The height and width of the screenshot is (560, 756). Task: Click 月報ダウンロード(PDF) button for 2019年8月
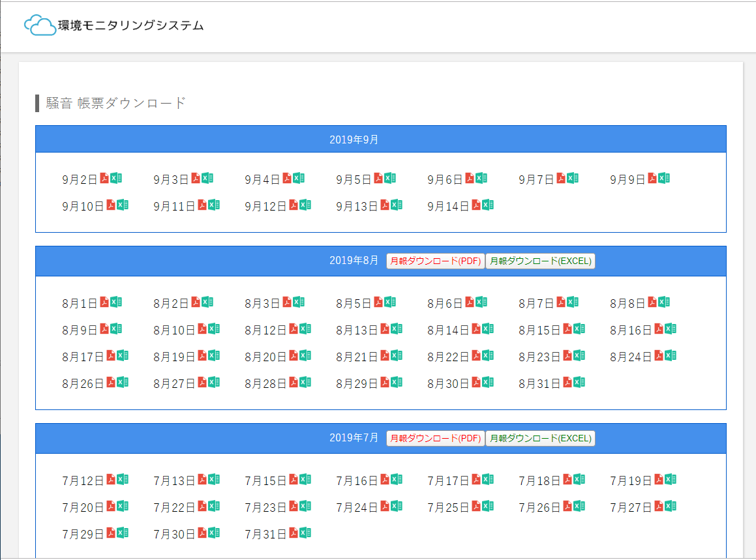(x=435, y=261)
